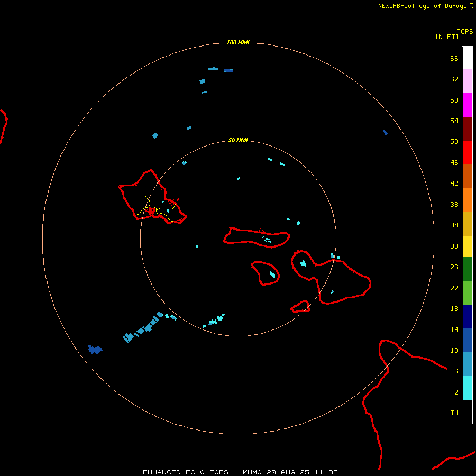Click the medium blue swatch above 10
This screenshot has height=476, width=476.
tap(467, 340)
